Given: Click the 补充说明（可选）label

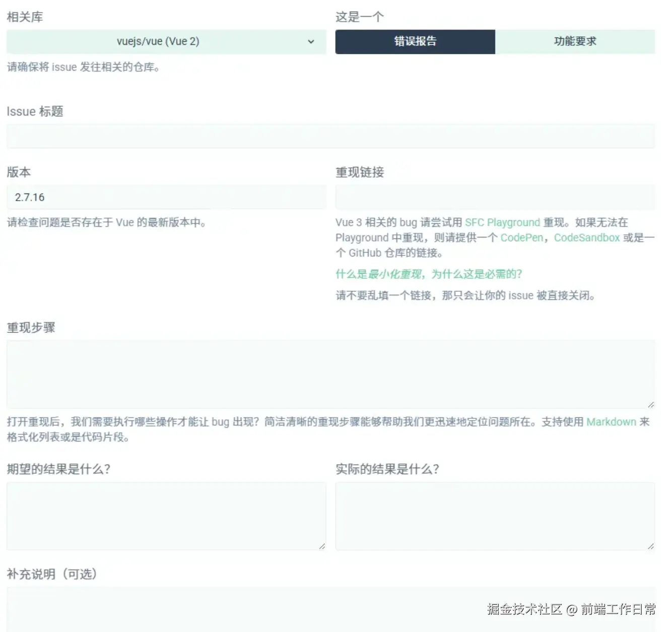Looking at the screenshot, I should pos(52,574).
